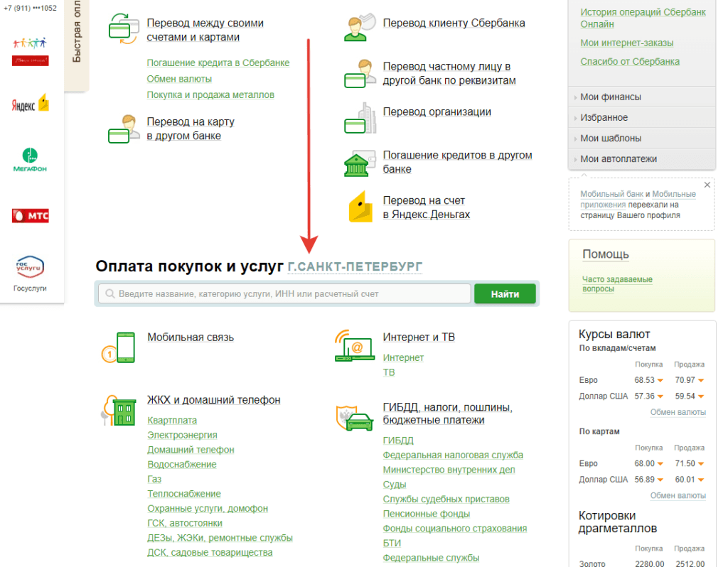Open Погашение кредитов в другом банке
Image resolution: width=728 pixels, height=567 pixels.
click(x=457, y=162)
